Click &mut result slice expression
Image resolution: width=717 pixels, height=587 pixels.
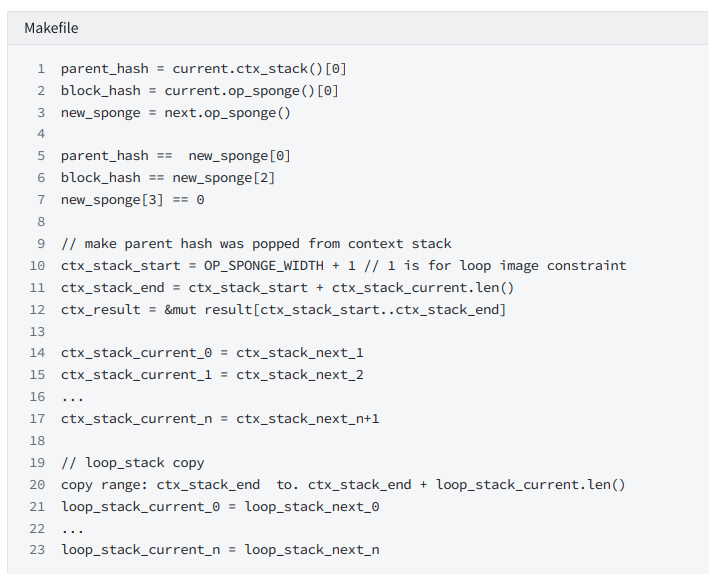click(x=335, y=310)
